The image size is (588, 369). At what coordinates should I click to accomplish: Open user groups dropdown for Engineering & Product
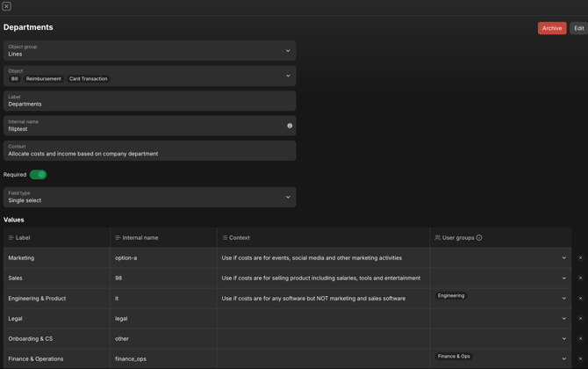(x=564, y=299)
